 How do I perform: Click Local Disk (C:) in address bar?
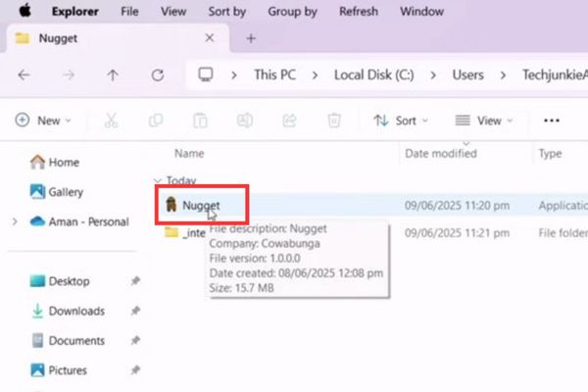click(374, 75)
